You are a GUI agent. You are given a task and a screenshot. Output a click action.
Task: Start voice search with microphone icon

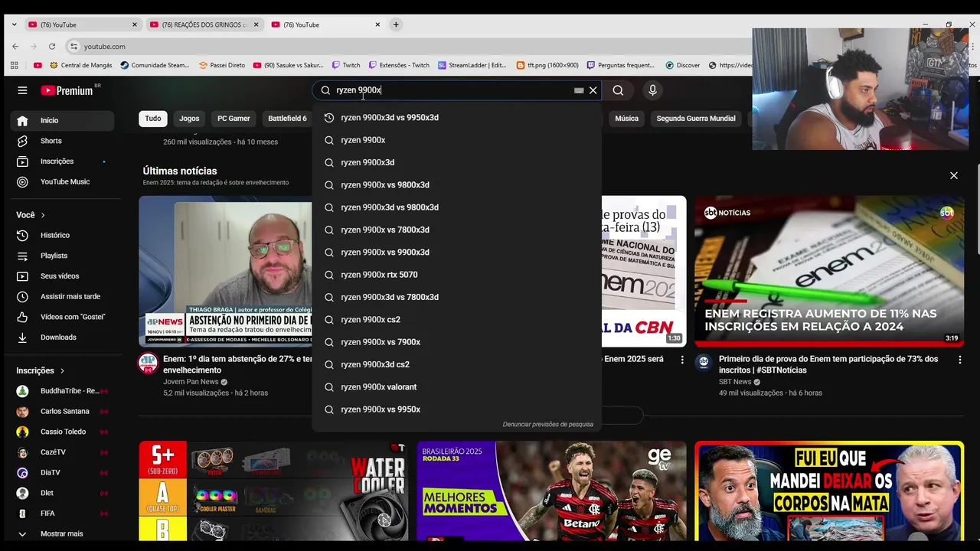[x=652, y=90]
